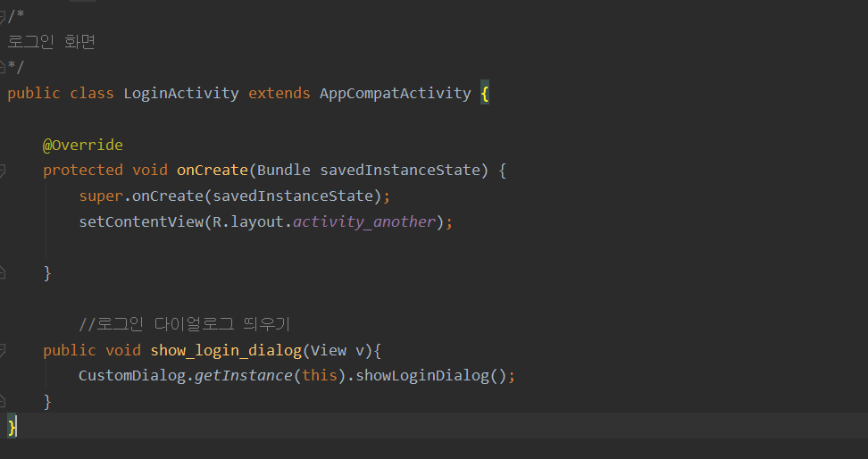Click the super keyword
The image size is (868, 459).
click(101, 196)
